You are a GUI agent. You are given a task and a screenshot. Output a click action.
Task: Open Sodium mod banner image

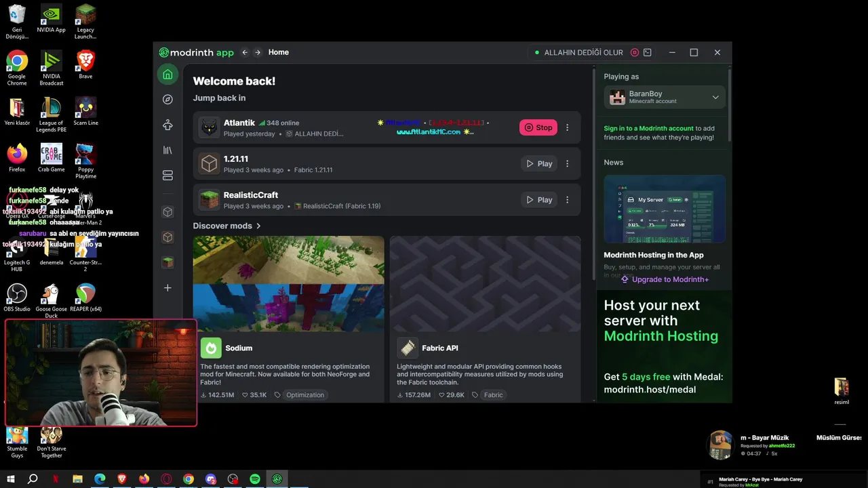point(288,283)
